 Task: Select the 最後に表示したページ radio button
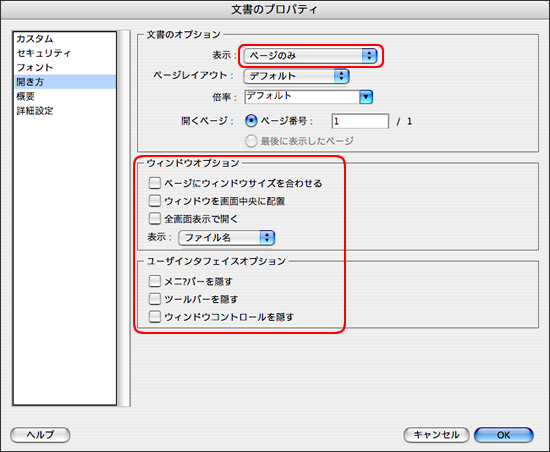tap(251, 141)
